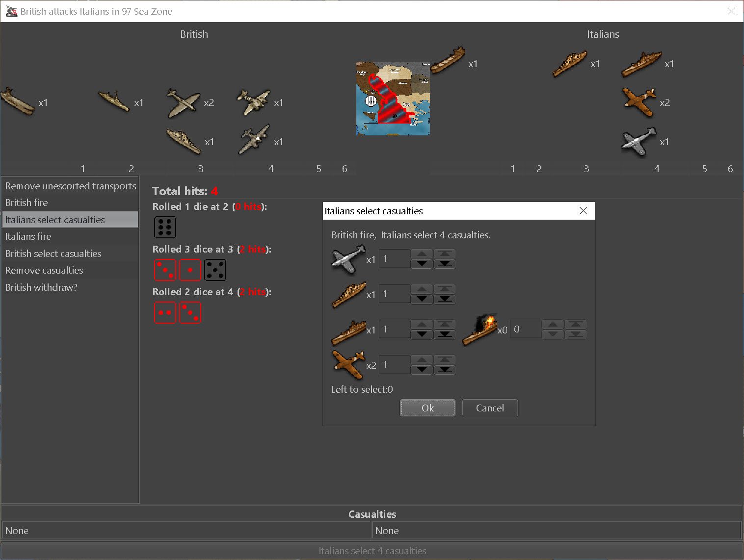Click the British fighter unit marked x2
Image resolution: width=744 pixels, height=560 pixels.
tap(183, 102)
